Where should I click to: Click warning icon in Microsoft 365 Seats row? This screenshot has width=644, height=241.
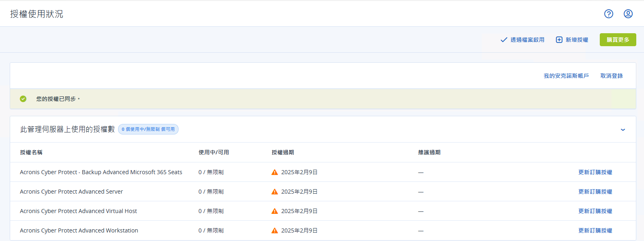tap(275, 172)
